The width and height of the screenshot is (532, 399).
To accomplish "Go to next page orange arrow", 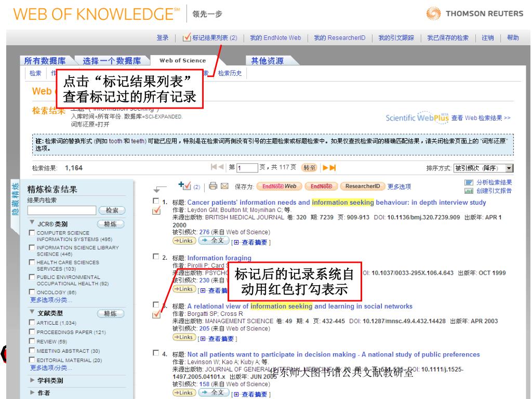I will click(325, 167).
